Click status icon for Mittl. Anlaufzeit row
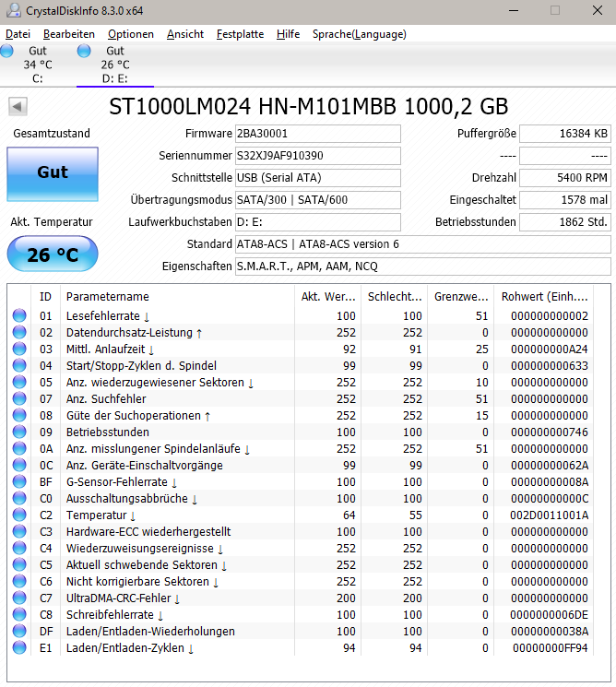 click(x=19, y=349)
